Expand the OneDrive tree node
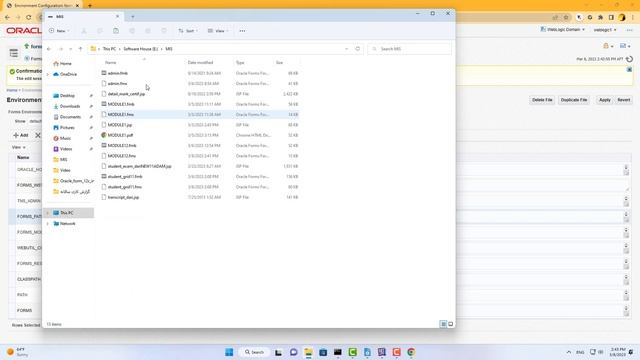 pos(48,74)
